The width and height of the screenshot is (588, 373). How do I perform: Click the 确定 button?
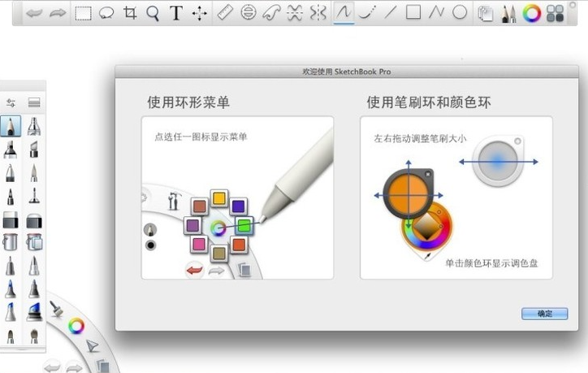544,314
